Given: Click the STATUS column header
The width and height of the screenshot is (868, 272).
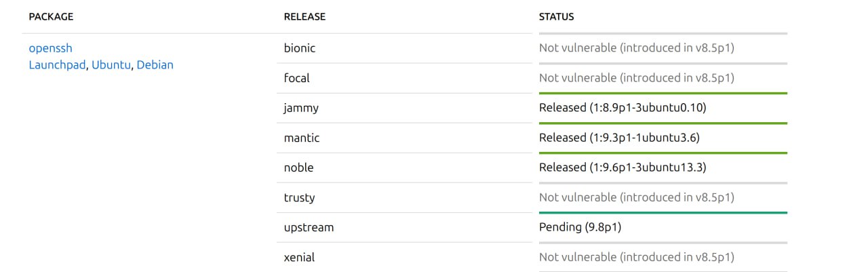Looking at the screenshot, I should pyautogui.click(x=556, y=16).
